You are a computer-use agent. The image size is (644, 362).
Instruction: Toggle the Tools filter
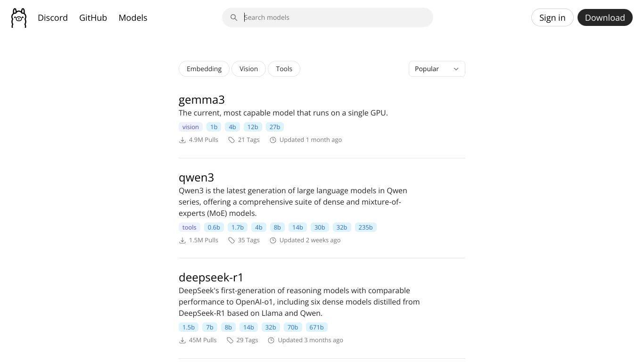[x=284, y=69]
